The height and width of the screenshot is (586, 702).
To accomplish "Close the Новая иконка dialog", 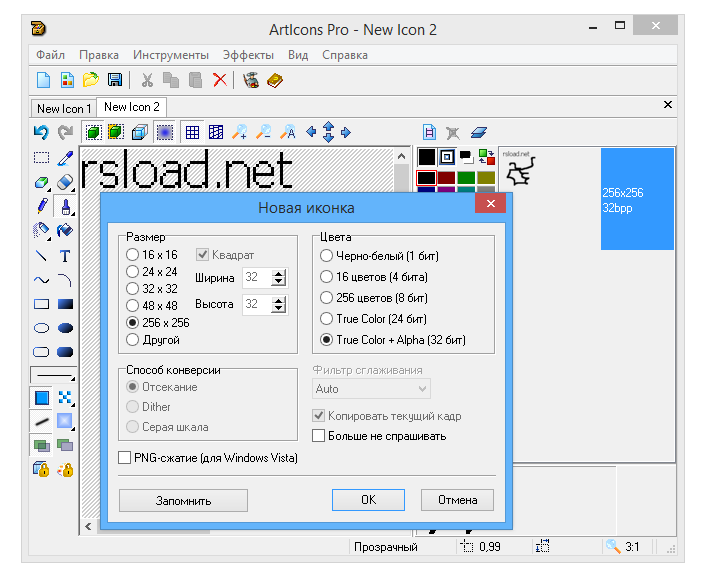I will (491, 204).
